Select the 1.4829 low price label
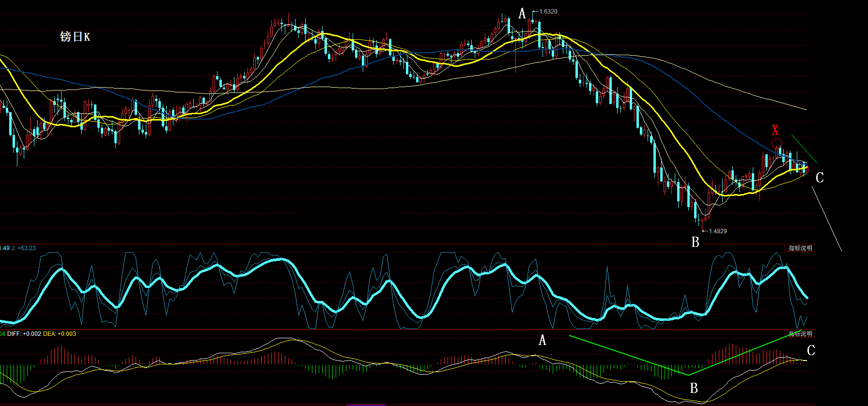The width and height of the screenshot is (868, 406). [718, 231]
